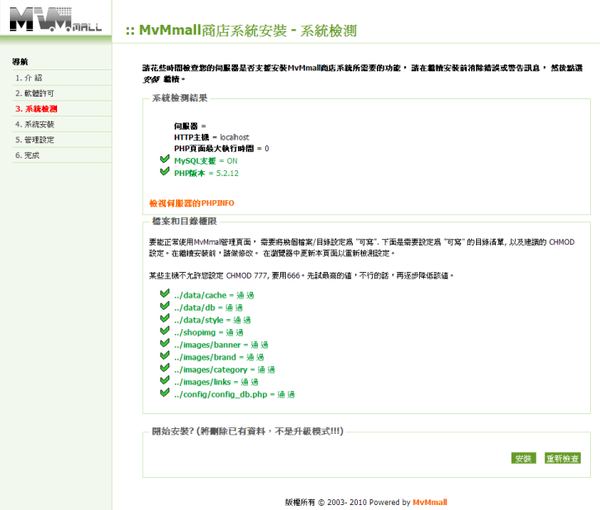600x510 pixels.
Task: Click the ../data/db result text
Action: pos(209,308)
